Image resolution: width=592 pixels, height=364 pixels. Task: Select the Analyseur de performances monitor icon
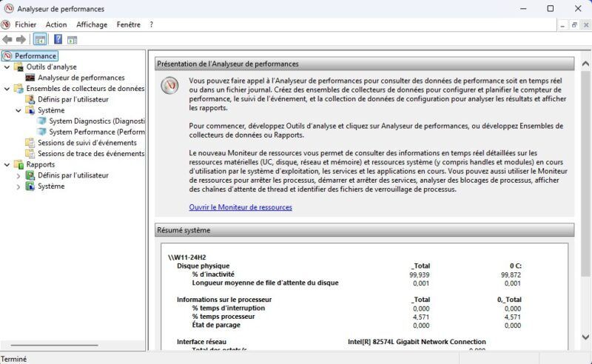30,78
